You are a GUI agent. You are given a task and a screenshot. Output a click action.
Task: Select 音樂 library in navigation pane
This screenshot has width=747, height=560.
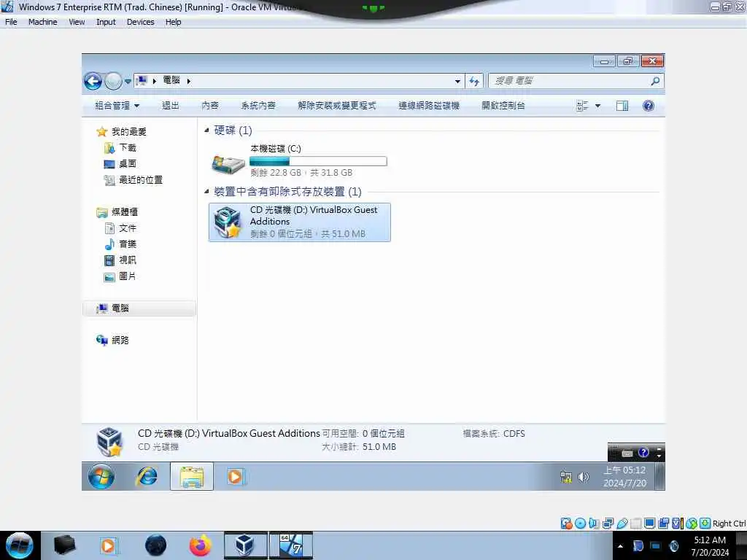(x=120, y=244)
